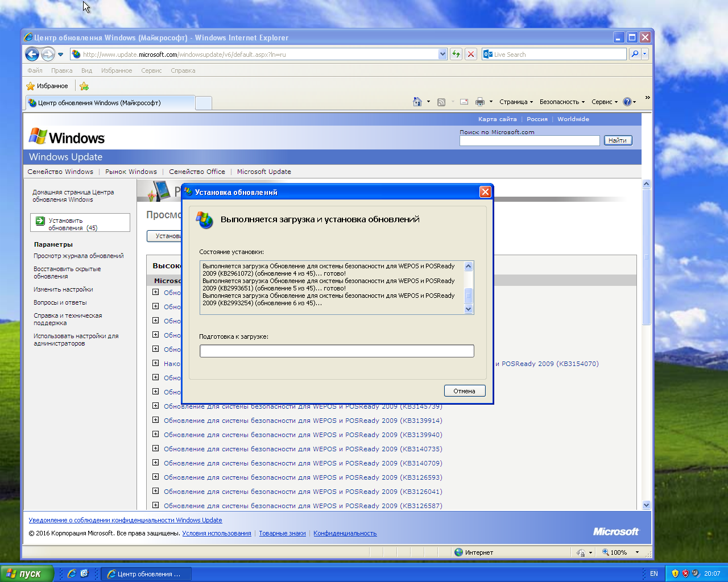
Task: Click the Товарные знаки footer link
Action: 283,533
